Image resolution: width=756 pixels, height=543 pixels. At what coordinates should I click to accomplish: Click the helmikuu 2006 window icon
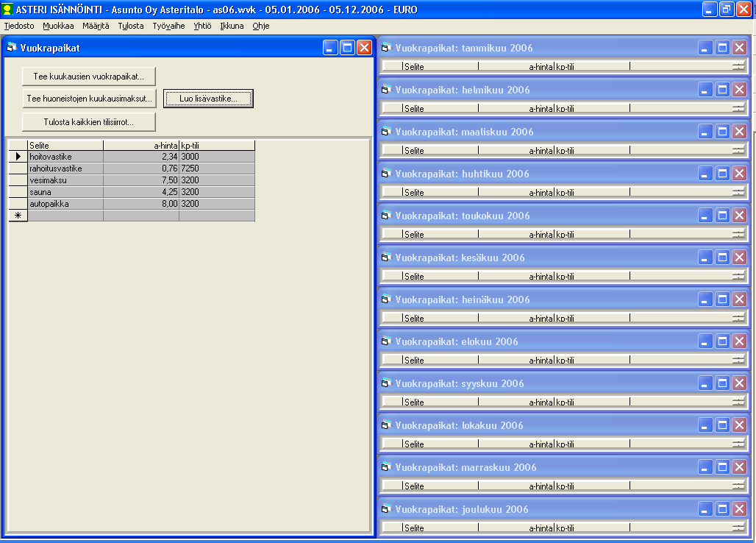[x=385, y=89]
